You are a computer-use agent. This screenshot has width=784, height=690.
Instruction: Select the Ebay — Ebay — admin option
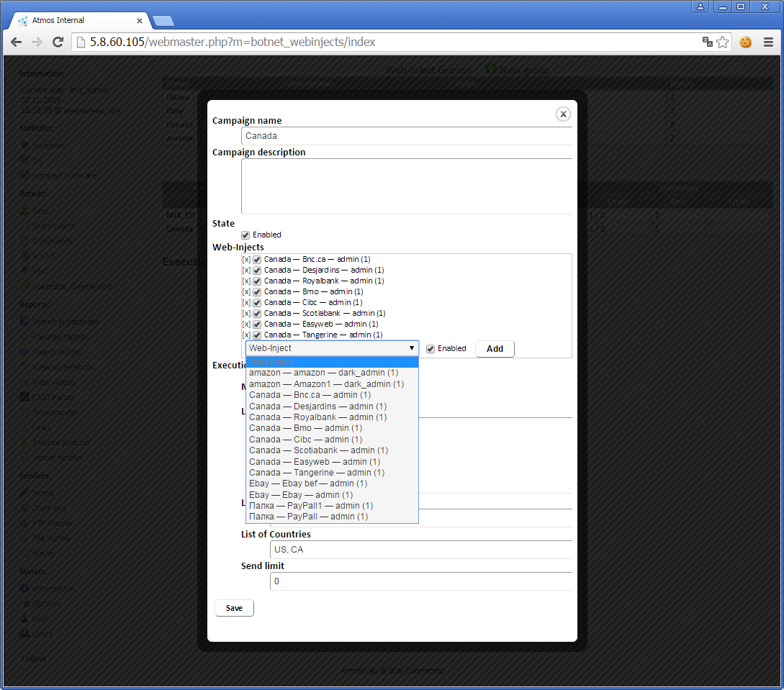click(332, 495)
